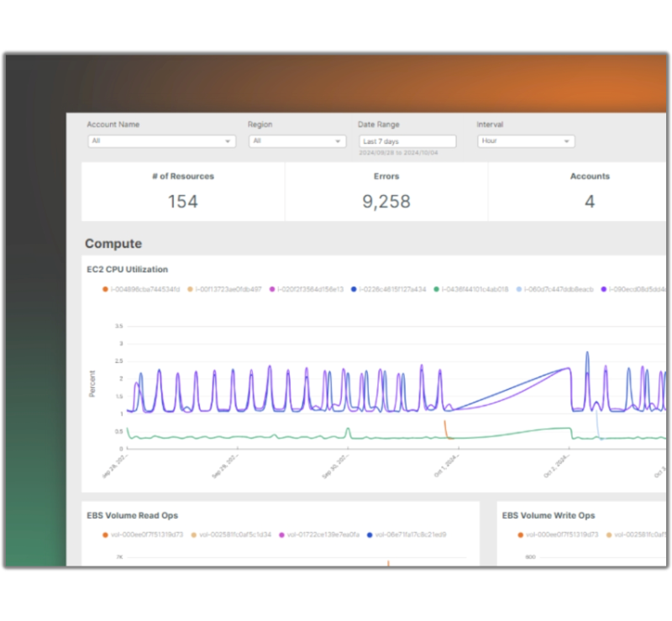The image size is (672, 621).
Task: Open the Account Name dropdown
Action: tap(161, 141)
